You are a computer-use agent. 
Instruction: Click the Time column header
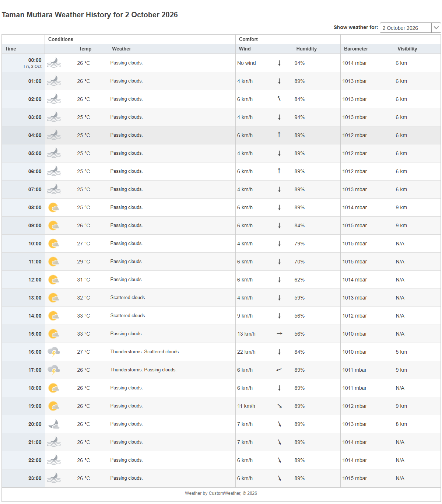point(11,49)
